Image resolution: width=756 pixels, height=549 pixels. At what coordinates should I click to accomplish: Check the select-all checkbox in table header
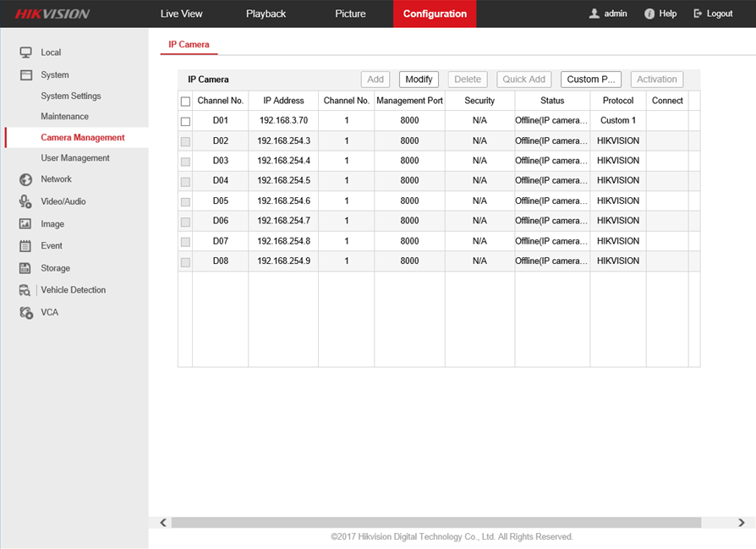pyautogui.click(x=185, y=102)
